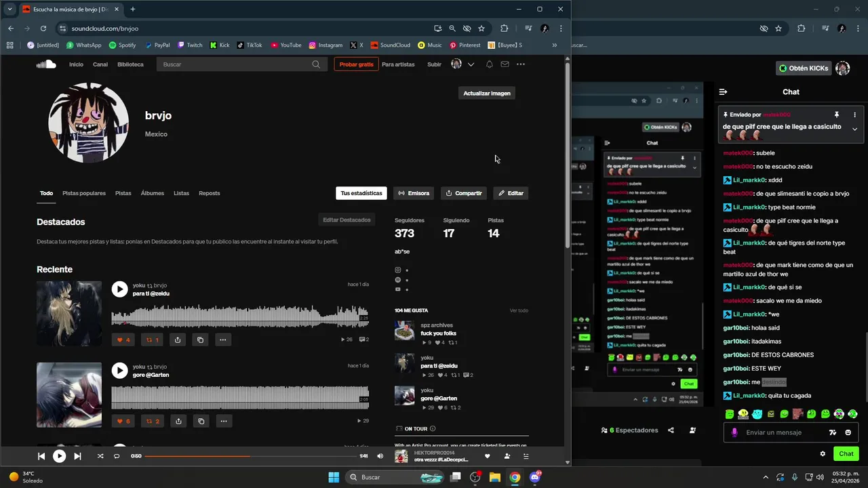Open the next-up queue in player bar
This screenshot has width=868, height=488.
(526, 456)
